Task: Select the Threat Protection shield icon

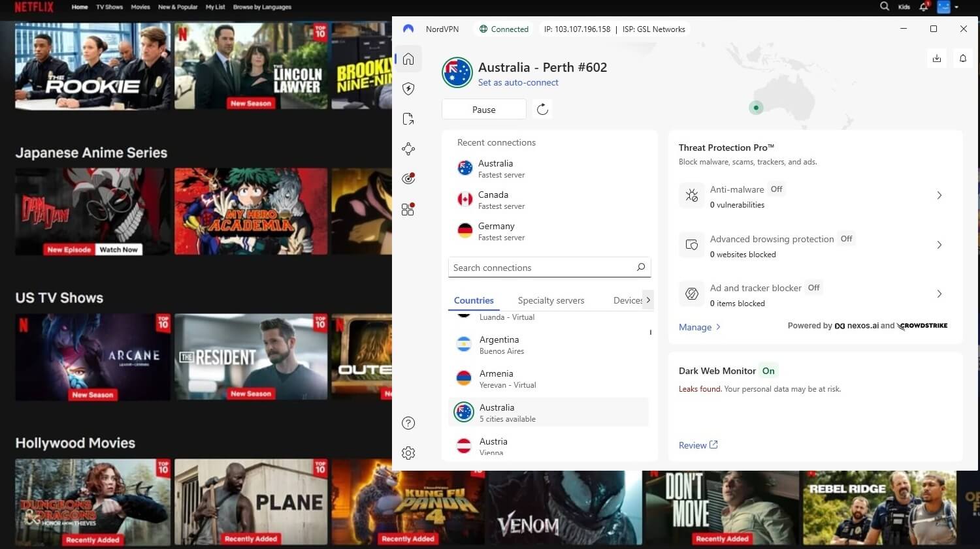Action: click(x=408, y=89)
